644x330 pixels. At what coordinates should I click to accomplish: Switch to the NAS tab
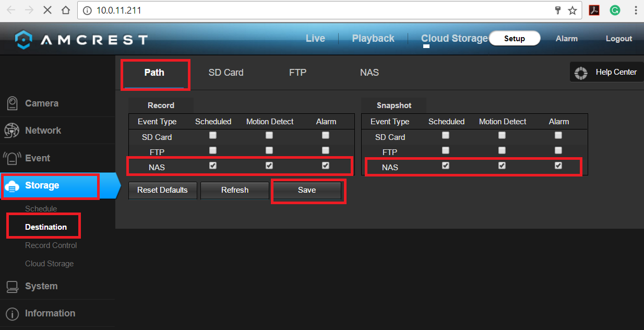pyautogui.click(x=369, y=73)
